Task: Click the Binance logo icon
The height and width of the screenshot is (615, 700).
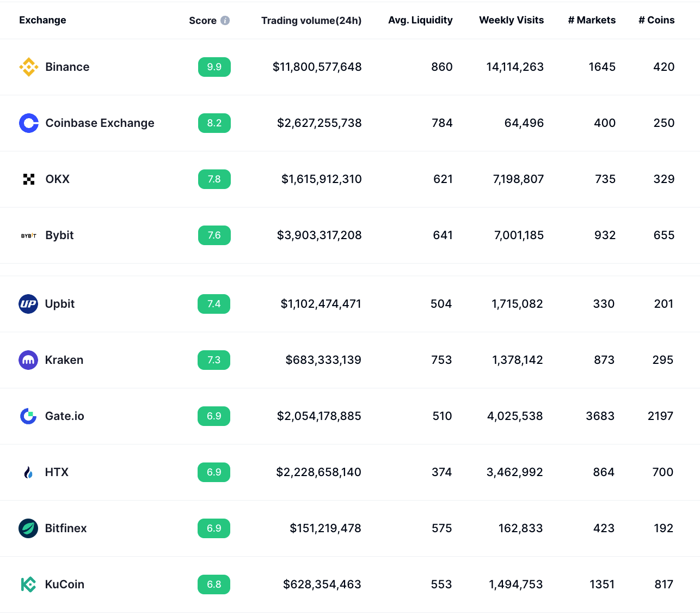Action: point(28,66)
